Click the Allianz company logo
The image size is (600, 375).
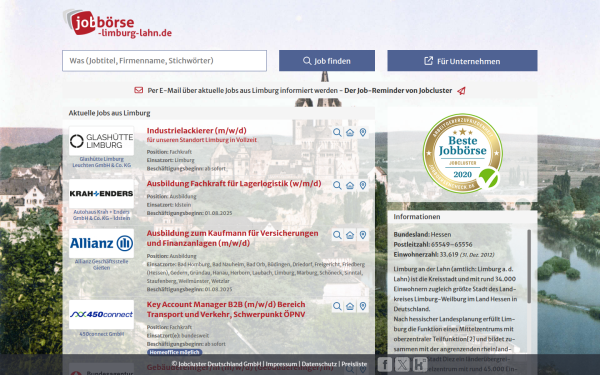tap(101, 243)
